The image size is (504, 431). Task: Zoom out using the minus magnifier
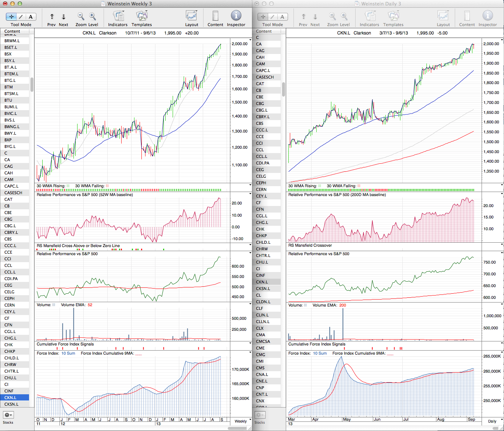coord(81,17)
